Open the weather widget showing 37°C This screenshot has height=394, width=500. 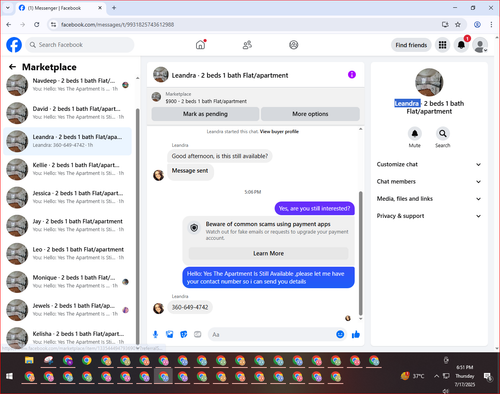(413, 376)
